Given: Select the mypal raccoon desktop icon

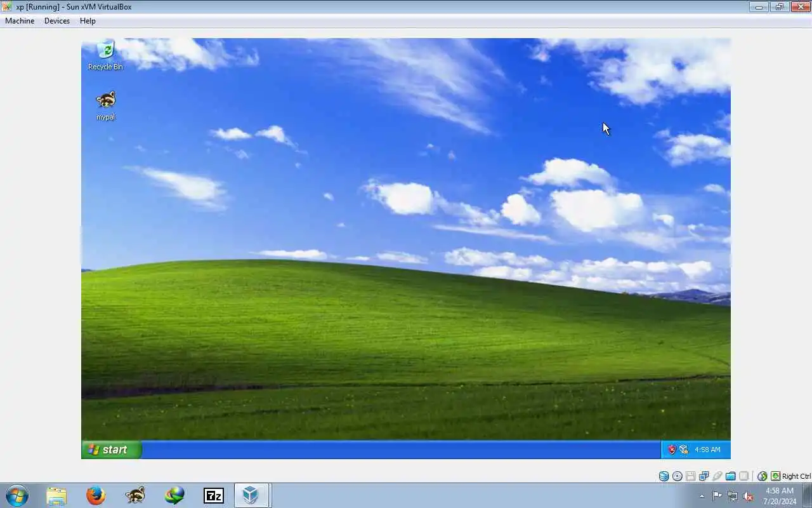Looking at the screenshot, I should point(105,105).
